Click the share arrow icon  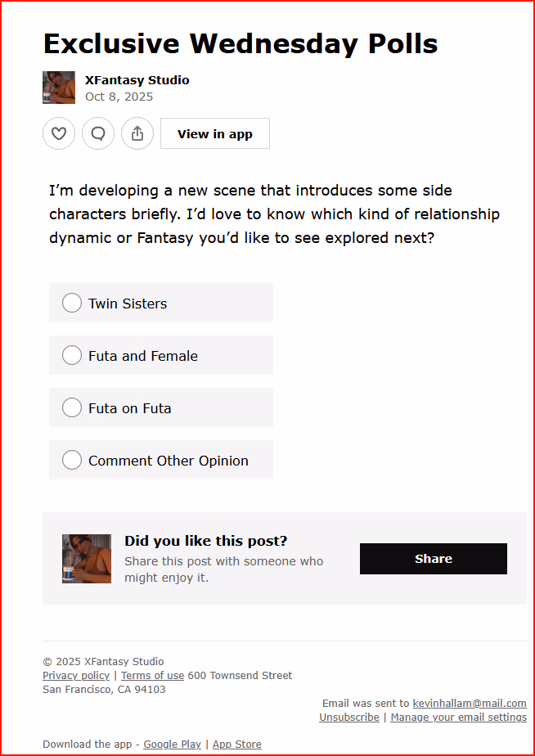pos(137,133)
